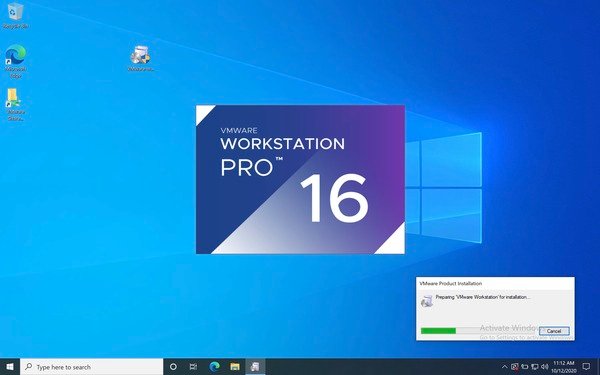Cancel the VMware product installation
This screenshot has width=600, height=375.
coord(554,331)
